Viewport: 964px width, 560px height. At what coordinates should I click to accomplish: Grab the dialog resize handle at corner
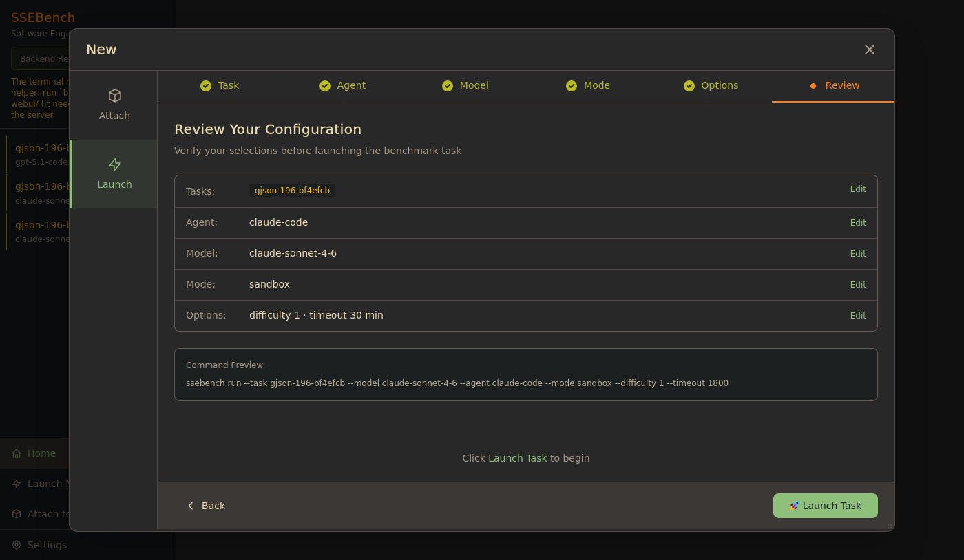pyautogui.click(x=890, y=526)
